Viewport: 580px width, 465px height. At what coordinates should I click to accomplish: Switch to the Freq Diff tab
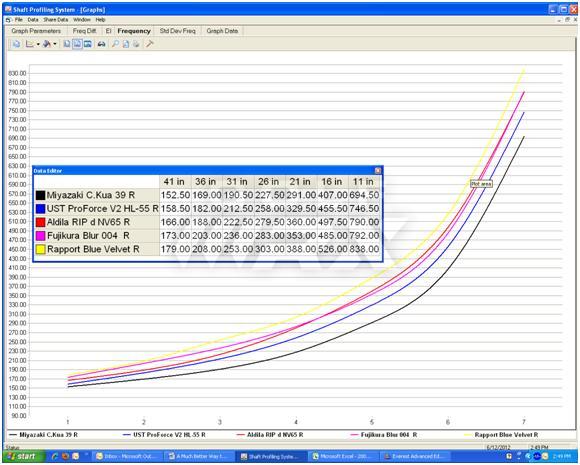[x=84, y=31]
